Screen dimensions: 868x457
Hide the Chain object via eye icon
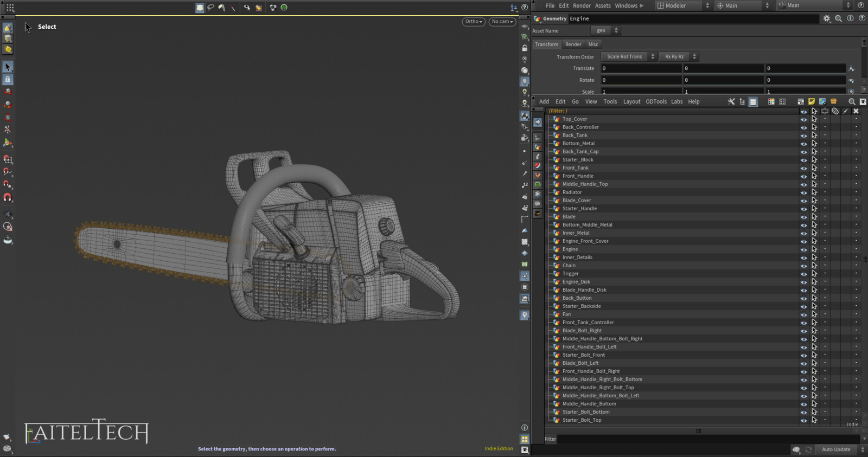tap(803, 266)
